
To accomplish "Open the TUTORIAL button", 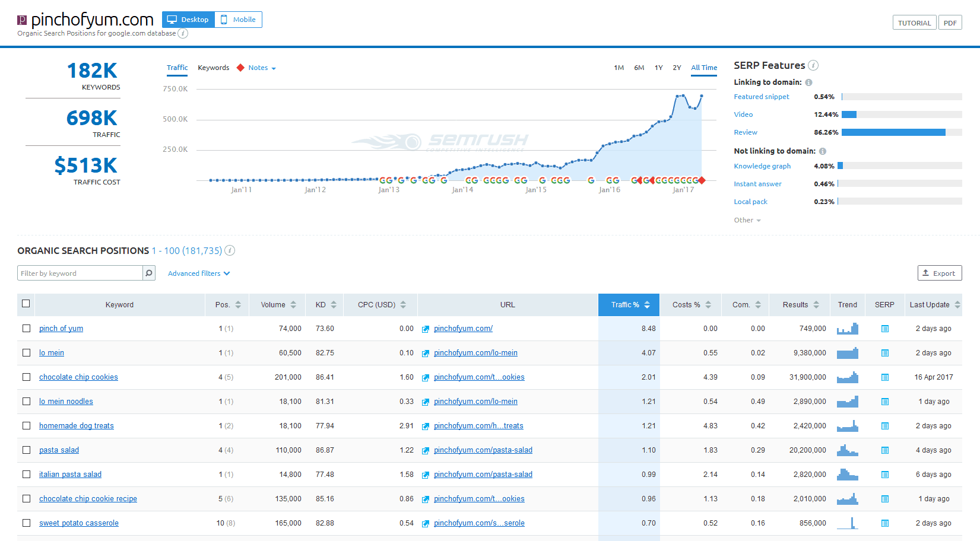I will pos(914,23).
